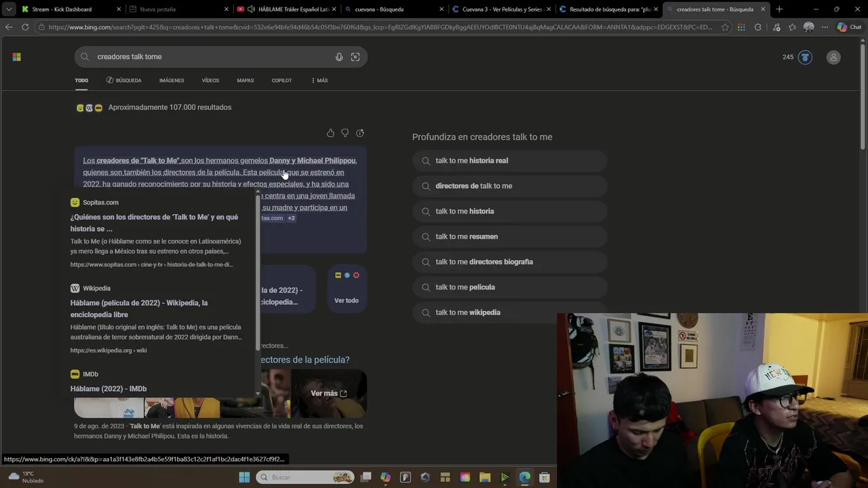Image resolution: width=868 pixels, height=488 pixels.
Task: Open Háblame Wikipedia article link
Action: pyautogui.click(x=139, y=309)
